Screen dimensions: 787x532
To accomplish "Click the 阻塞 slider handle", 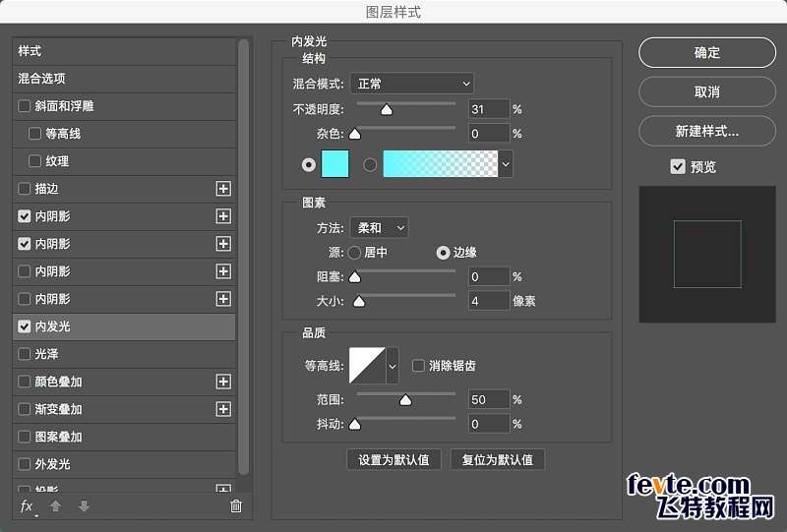I will (x=355, y=276).
